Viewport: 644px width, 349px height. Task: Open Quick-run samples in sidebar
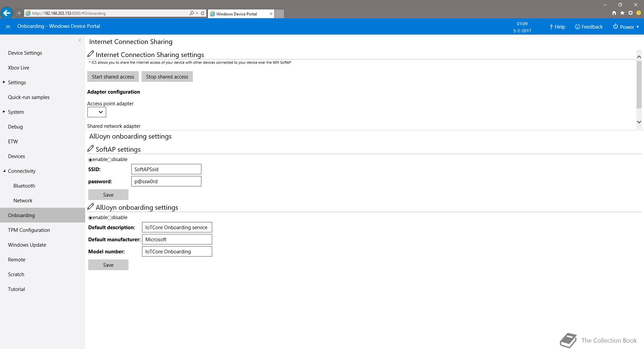[x=29, y=97]
